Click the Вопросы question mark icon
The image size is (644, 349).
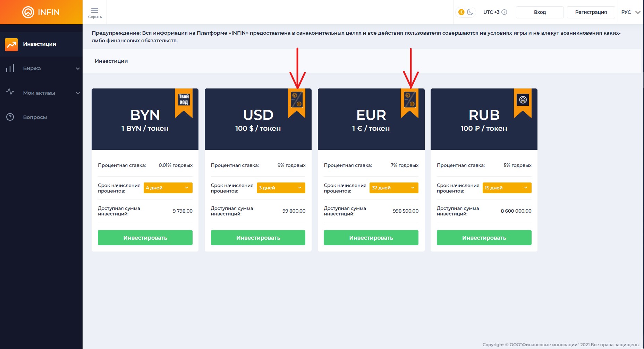[10, 117]
